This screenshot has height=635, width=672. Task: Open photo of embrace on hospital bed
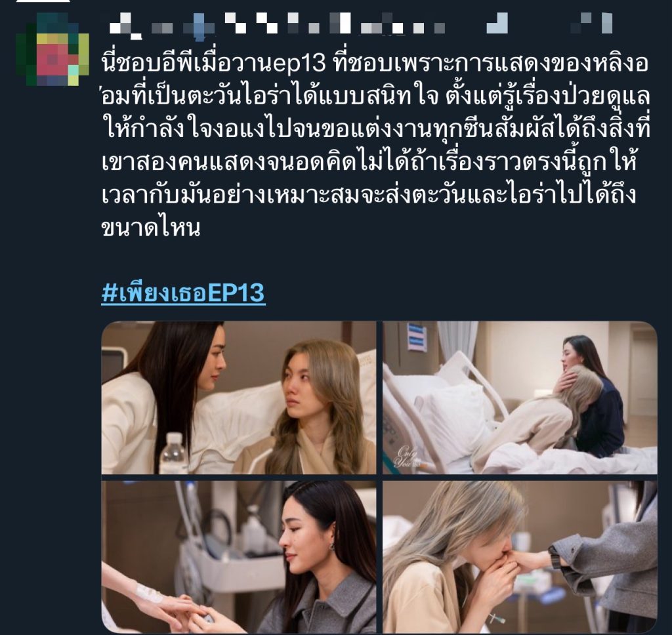pyautogui.click(x=520, y=398)
